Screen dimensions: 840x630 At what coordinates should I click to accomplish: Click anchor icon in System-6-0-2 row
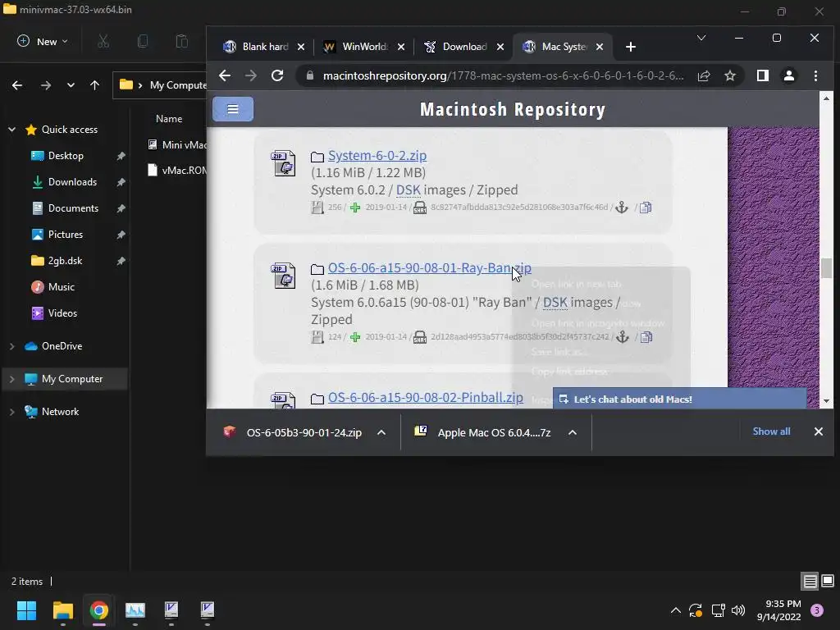pyautogui.click(x=622, y=208)
